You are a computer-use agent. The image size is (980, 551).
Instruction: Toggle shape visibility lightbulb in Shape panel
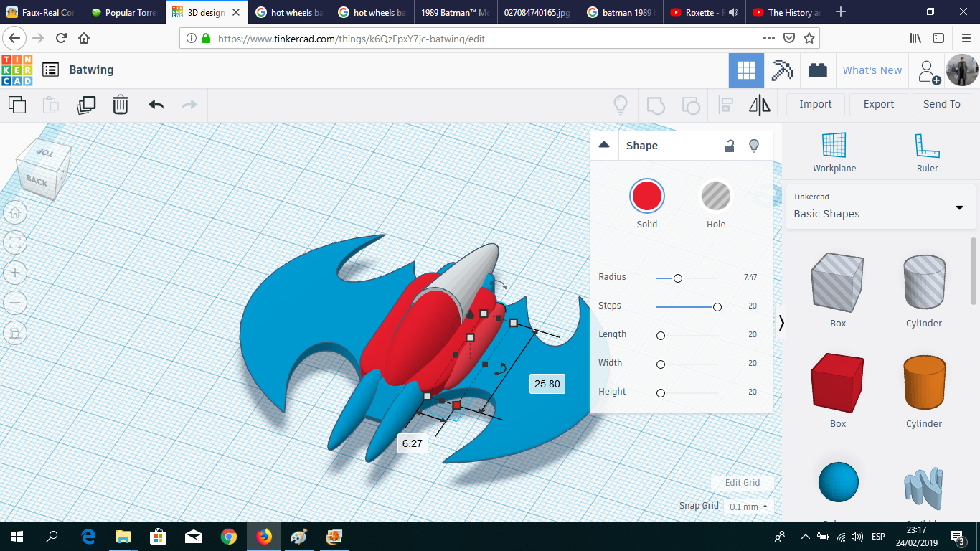(754, 146)
